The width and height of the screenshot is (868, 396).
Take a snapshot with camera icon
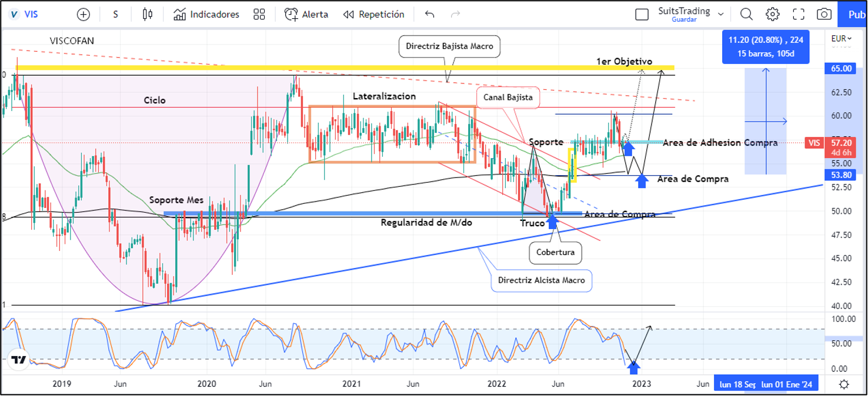tap(824, 14)
